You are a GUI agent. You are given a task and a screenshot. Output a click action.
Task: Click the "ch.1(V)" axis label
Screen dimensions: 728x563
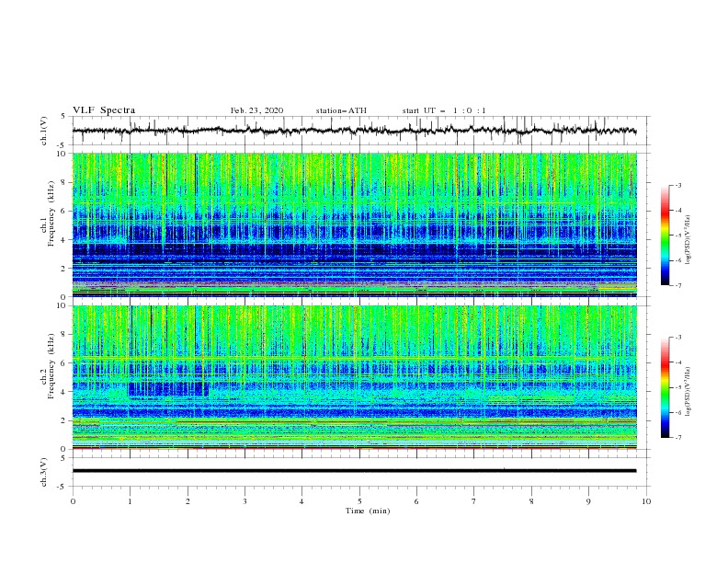[x=44, y=131]
